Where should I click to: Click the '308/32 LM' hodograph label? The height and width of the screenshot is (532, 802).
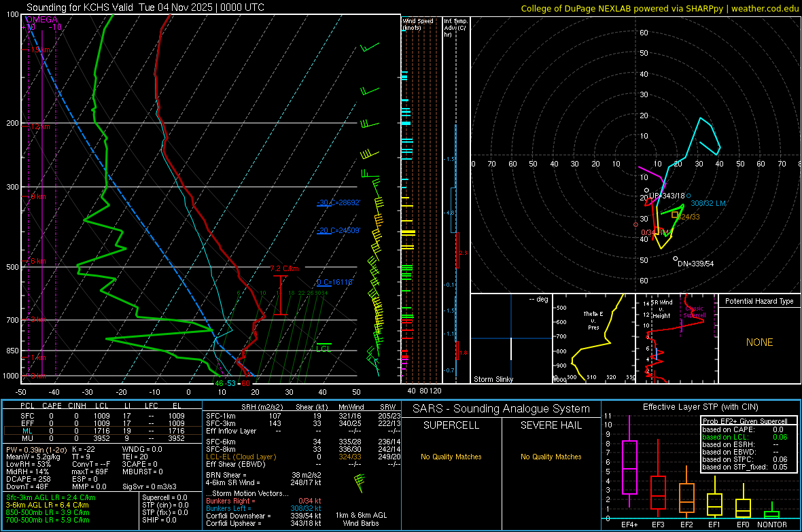(708, 203)
